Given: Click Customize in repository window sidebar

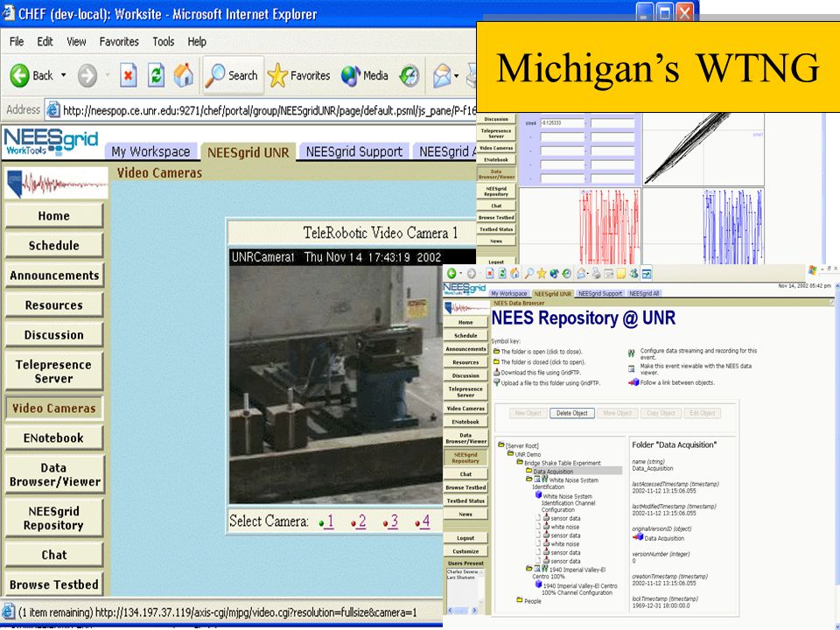Looking at the screenshot, I should 465,551.
